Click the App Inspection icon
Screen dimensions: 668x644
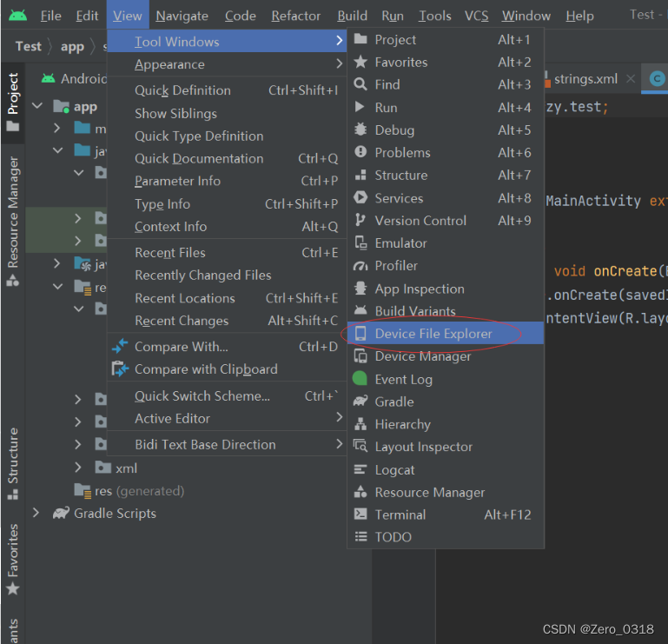[x=360, y=289]
